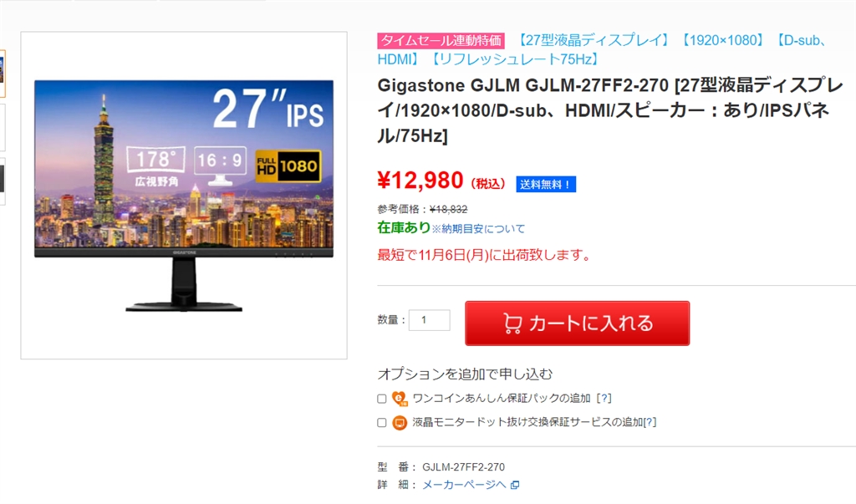Enable the ワンコインあんしん保証パック checkbox
The image size is (856, 504).
pos(381,399)
